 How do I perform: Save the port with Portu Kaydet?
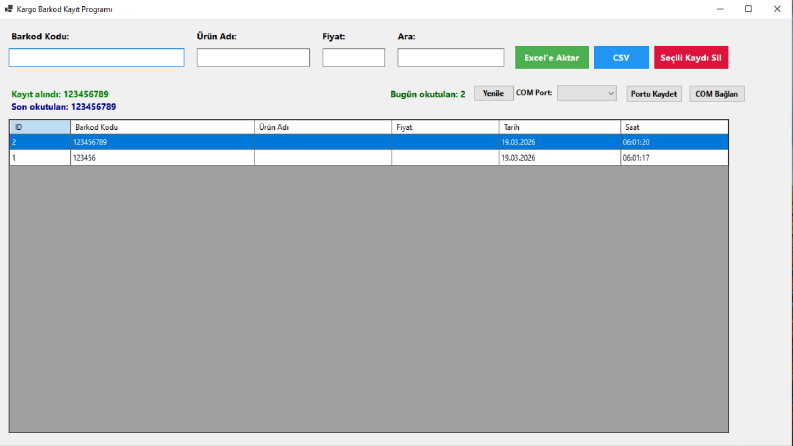pos(654,94)
